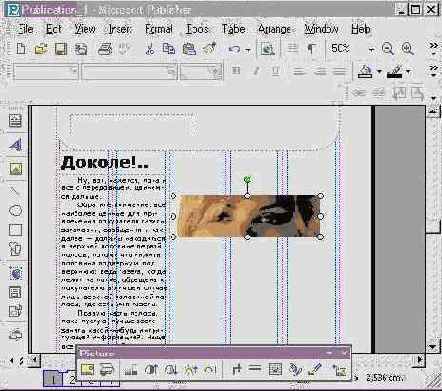Open the Table menu
Screen dimensions: 442x391
tap(234, 29)
